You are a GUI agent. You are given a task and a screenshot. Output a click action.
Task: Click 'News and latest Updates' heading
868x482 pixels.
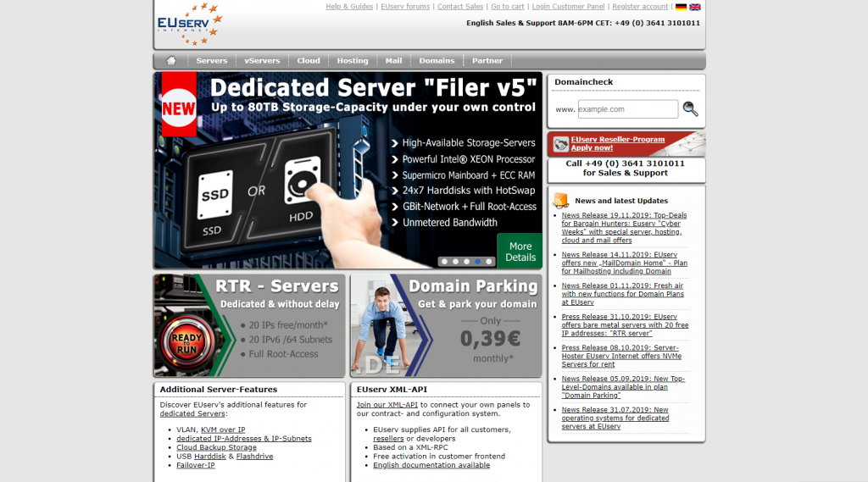pos(621,200)
